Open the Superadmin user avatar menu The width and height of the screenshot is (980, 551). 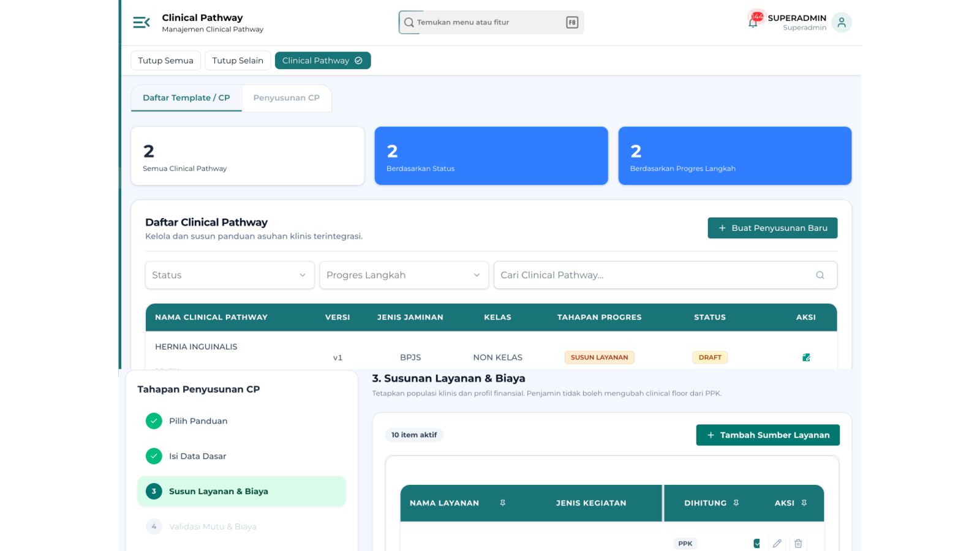[842, 23]
